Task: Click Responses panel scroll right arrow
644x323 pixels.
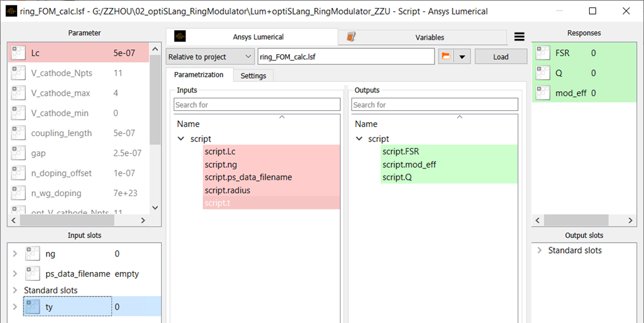Action: [630, 221]
